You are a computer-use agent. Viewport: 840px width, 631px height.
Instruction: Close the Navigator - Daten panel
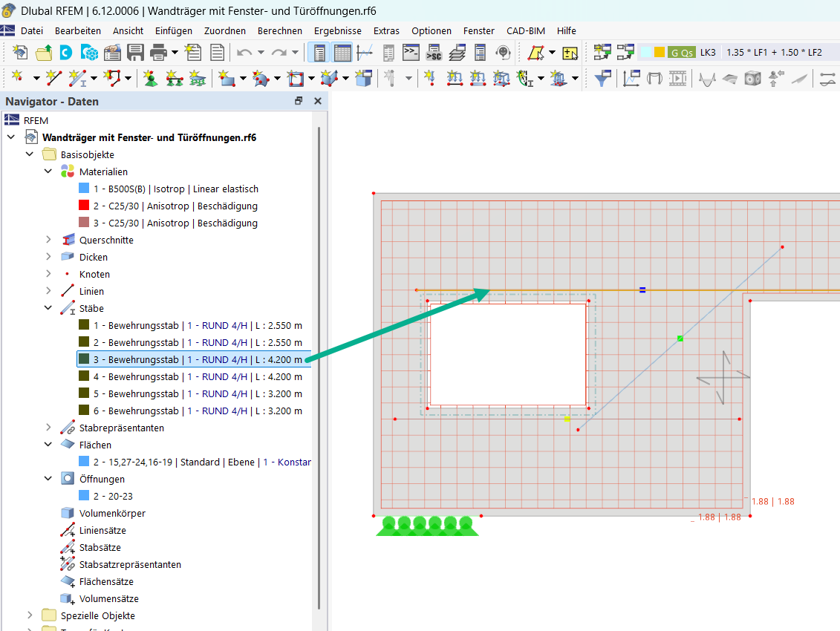[x=318, y=101]
